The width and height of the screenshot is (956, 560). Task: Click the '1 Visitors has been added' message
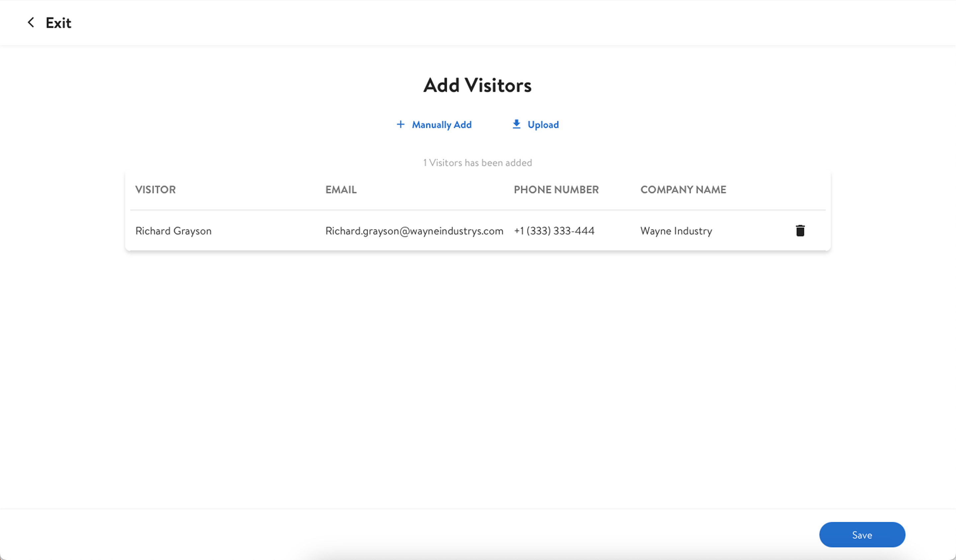click(478, 163)
